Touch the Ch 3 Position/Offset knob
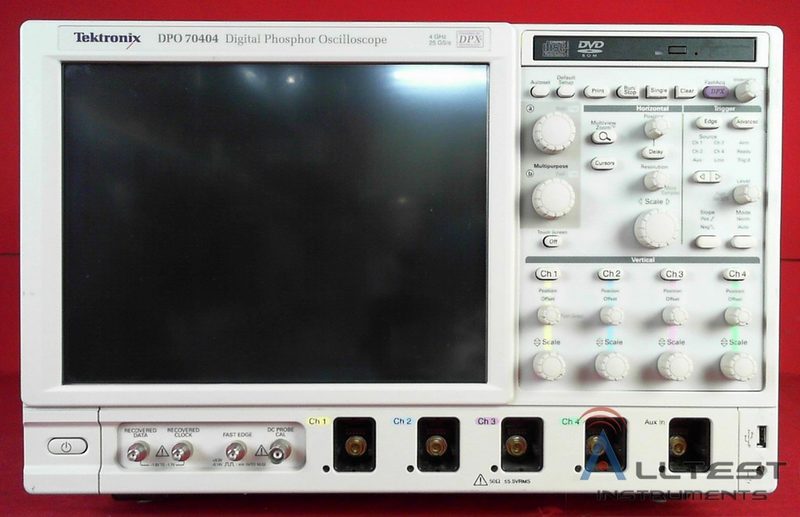The image size is (800, 517). [673, 315]
